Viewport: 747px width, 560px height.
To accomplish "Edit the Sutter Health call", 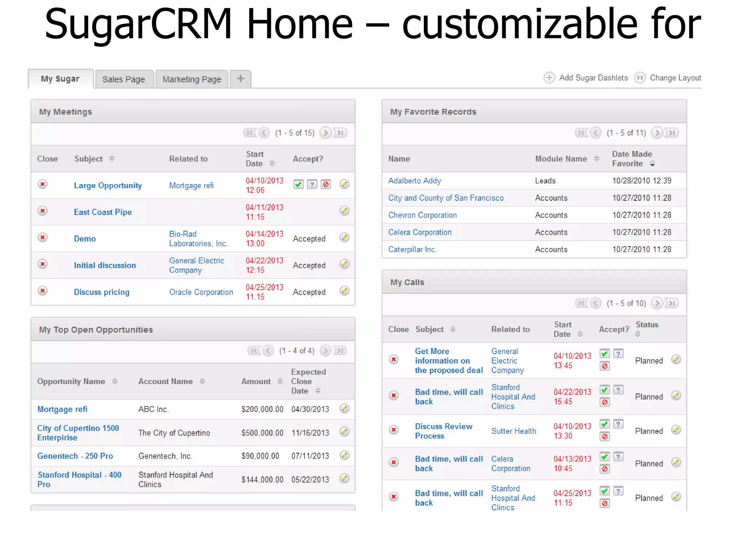I will (x=676, y=430).
